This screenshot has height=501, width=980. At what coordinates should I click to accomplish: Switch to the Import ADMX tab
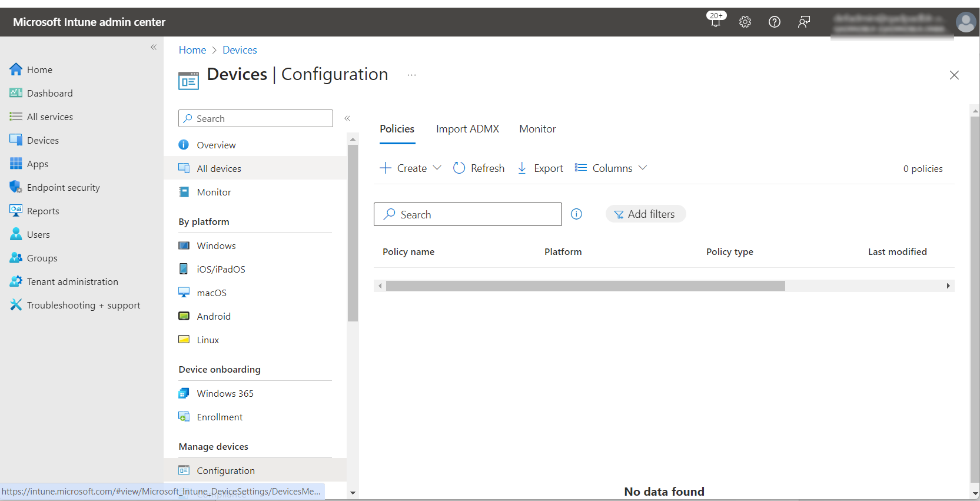click(467, 129)
